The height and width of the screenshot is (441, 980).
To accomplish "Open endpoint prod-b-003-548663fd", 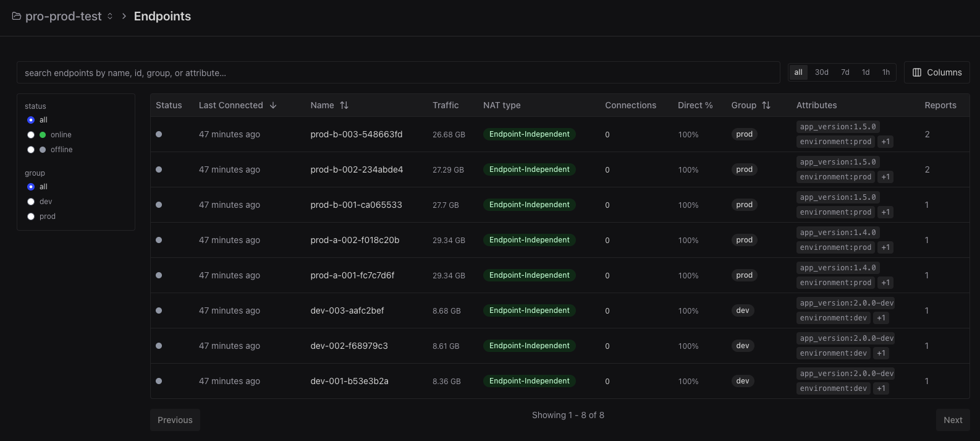I will point(357,134).
